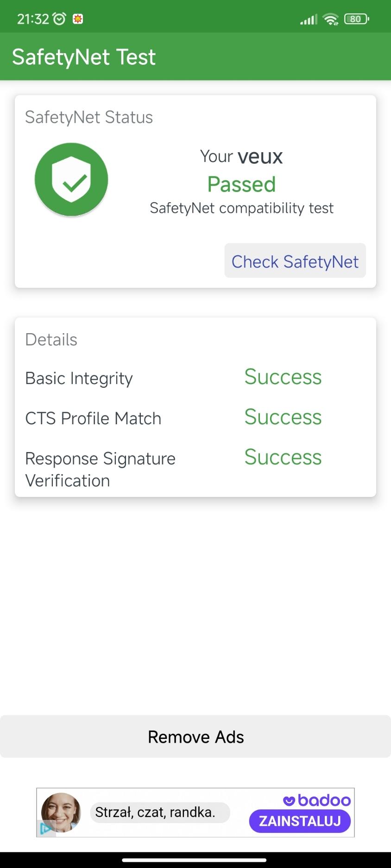391x868 pixels.
Task: Tap the alarm clock status icon
Action: click(x=59, y=19)
